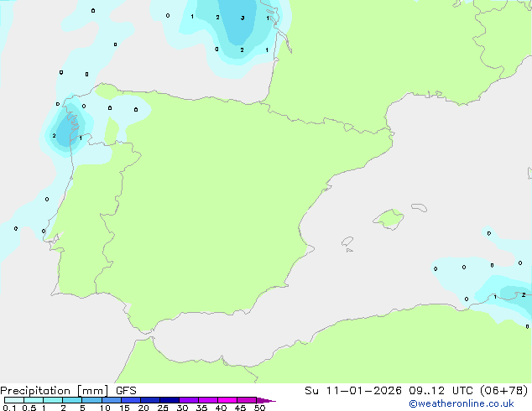
Task: Click the 30–35 mm purple swatch
Action: [x=189, y=400]
